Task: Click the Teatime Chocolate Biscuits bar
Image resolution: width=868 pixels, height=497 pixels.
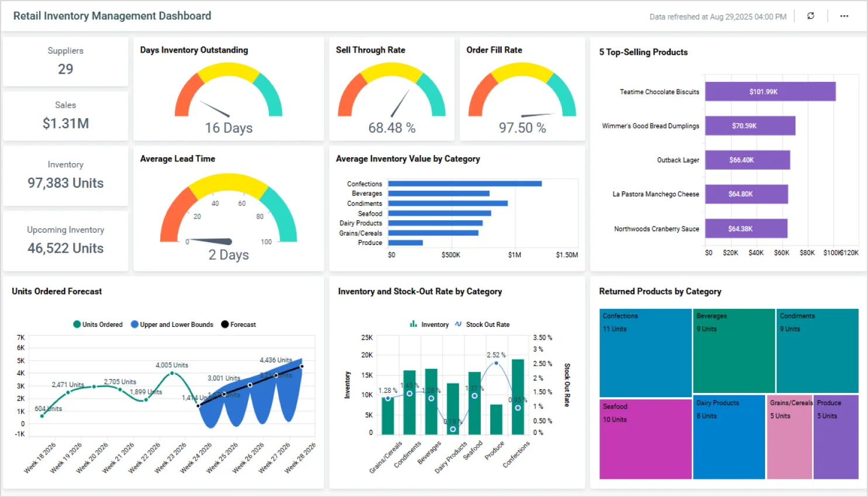Action: pos(771,92)
